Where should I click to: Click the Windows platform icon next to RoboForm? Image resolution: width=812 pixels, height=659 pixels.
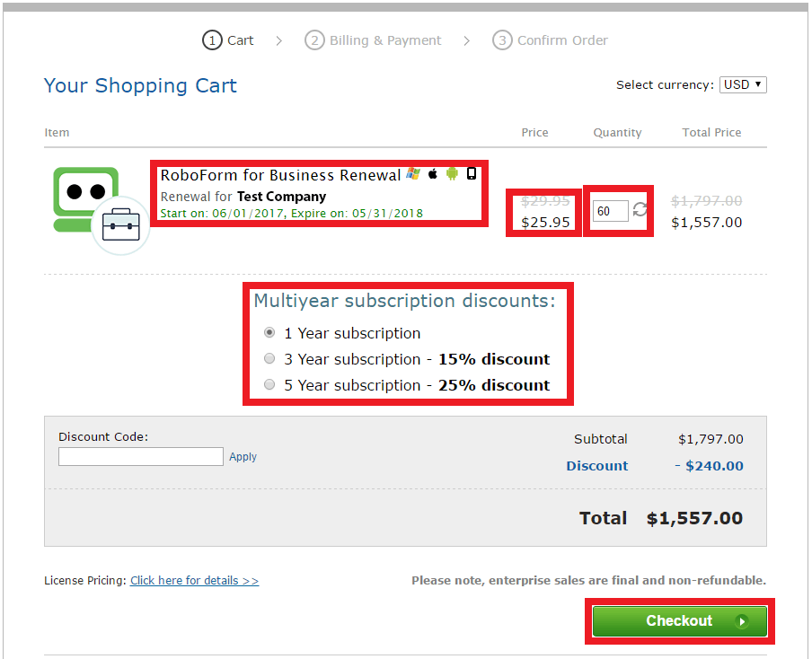pyautogui.click(x=412, y=173)
